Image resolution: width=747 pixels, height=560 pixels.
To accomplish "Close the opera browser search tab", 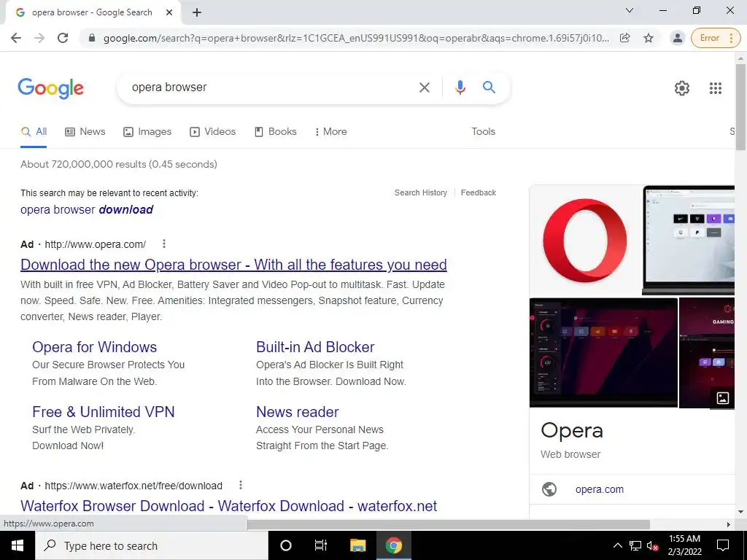I will (x=169, y=13).
